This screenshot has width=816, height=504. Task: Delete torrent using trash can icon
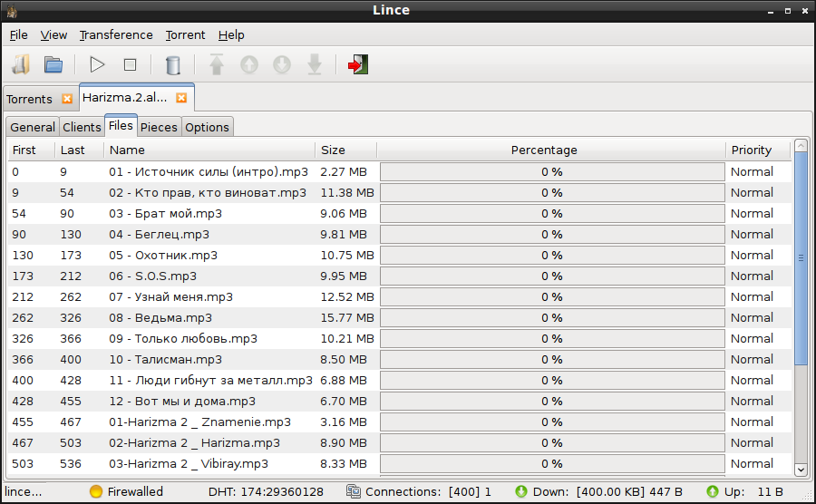click(x=173, y=65)
